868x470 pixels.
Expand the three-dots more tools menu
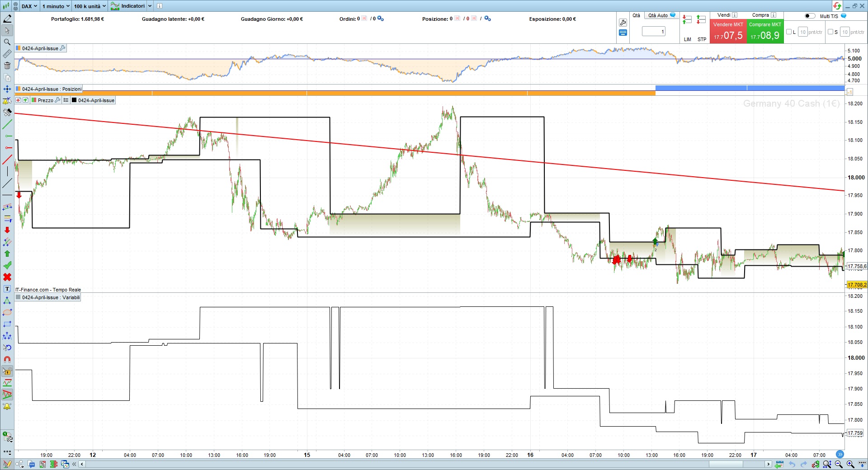tap(7, 451)
